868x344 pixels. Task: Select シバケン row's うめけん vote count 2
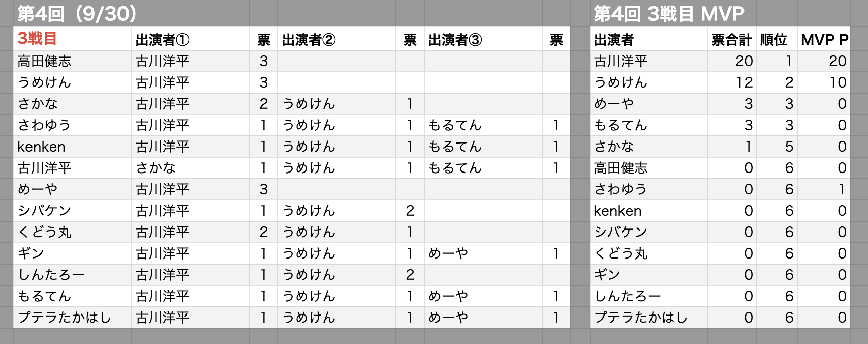[410, 211]
